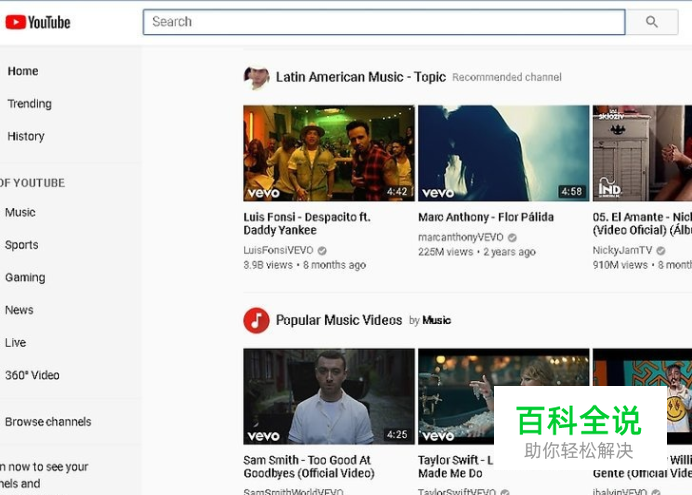Open 'Marc Anthony - Flor Pálida' title
This screenshot has height=495, width=692.
pyautogui.click(x=486, y=217)
